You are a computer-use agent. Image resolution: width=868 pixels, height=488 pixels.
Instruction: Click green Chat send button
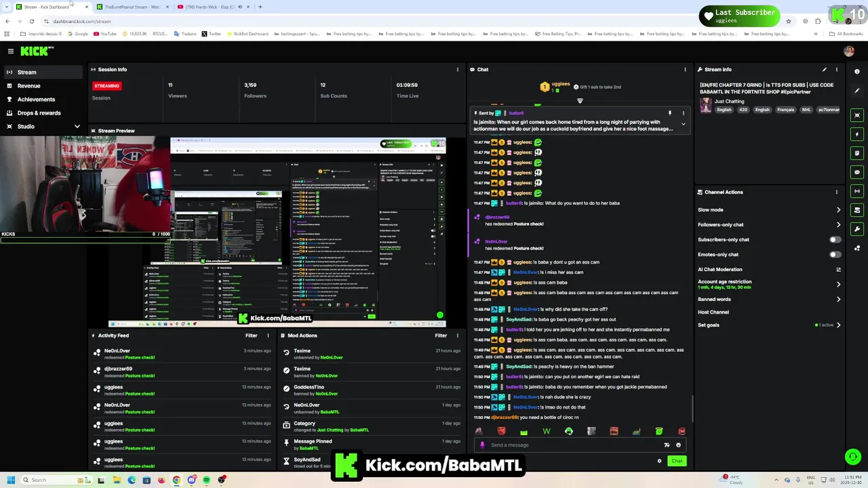pyautogui.click(x=677, y=461)
